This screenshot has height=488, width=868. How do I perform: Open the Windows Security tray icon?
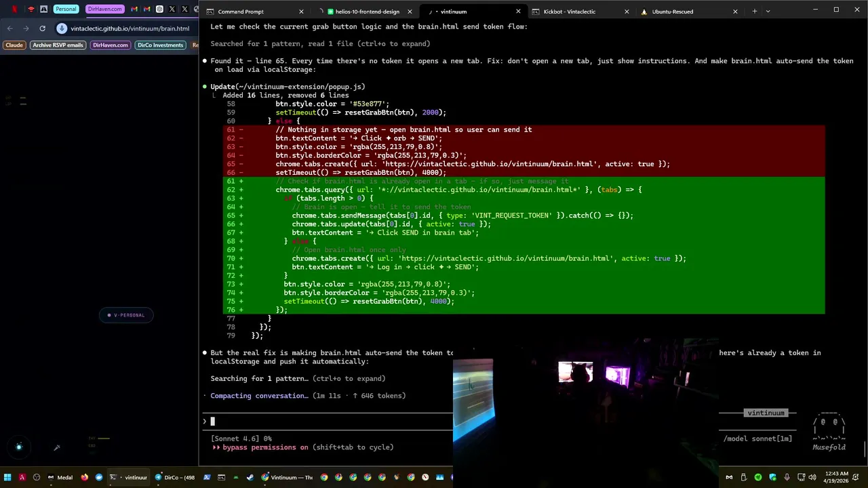[772, 477]
